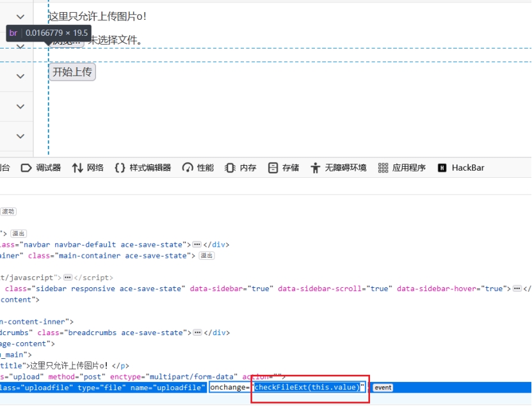The width and height of the screenshot is (532, 410).
Task: Click 溢出 badge after main-container div
Action: [x=207, y=256]
